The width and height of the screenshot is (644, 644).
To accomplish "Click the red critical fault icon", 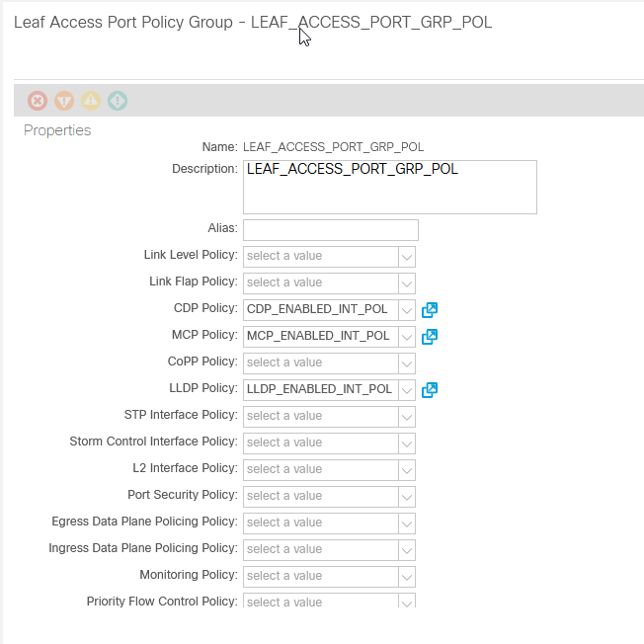I will [x=38, y=101].
